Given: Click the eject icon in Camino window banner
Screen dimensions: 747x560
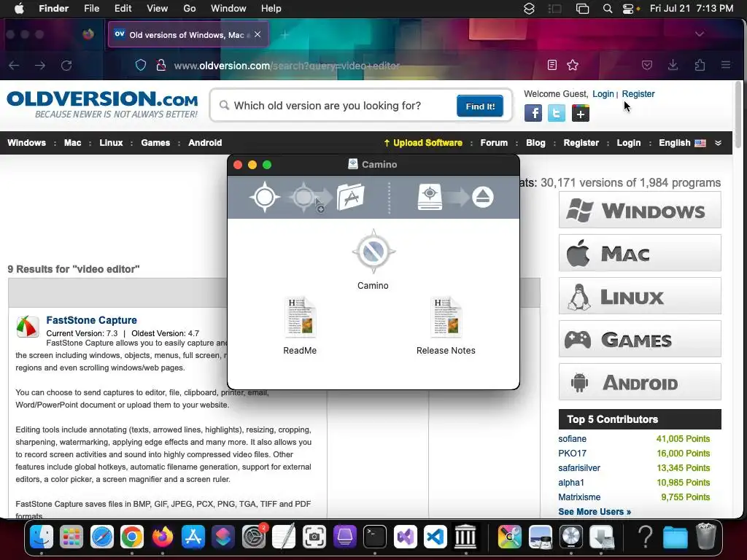Looking at the screenshot, I should 483,197.
